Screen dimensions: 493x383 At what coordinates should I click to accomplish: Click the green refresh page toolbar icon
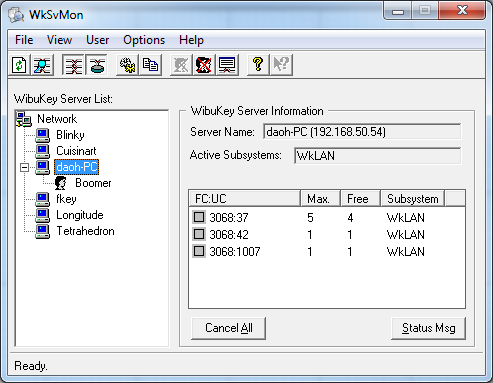(x=19, y=65)
